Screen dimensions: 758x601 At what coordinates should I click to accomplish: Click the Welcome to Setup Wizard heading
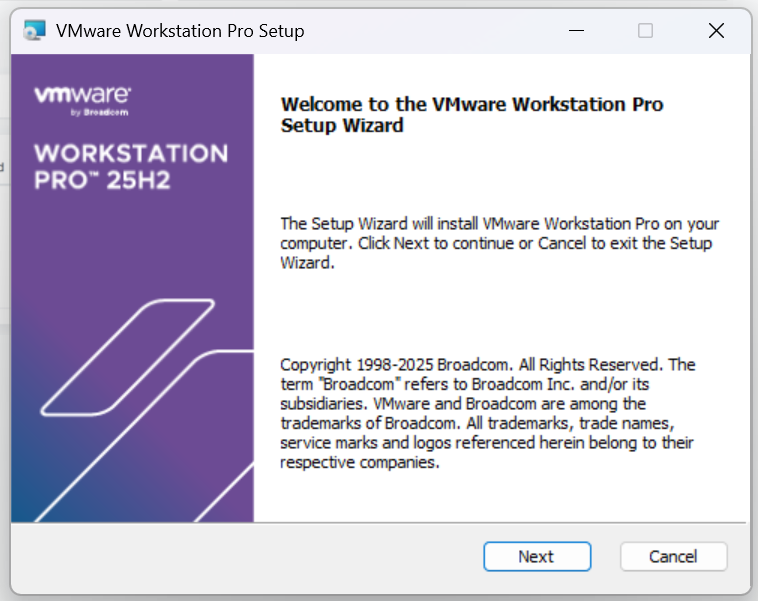472,115
